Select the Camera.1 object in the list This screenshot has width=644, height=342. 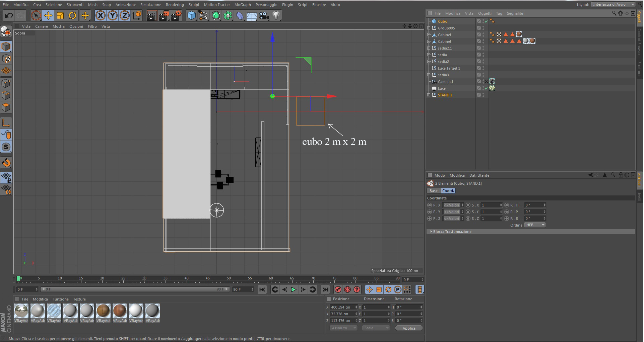tap(445, 82)
